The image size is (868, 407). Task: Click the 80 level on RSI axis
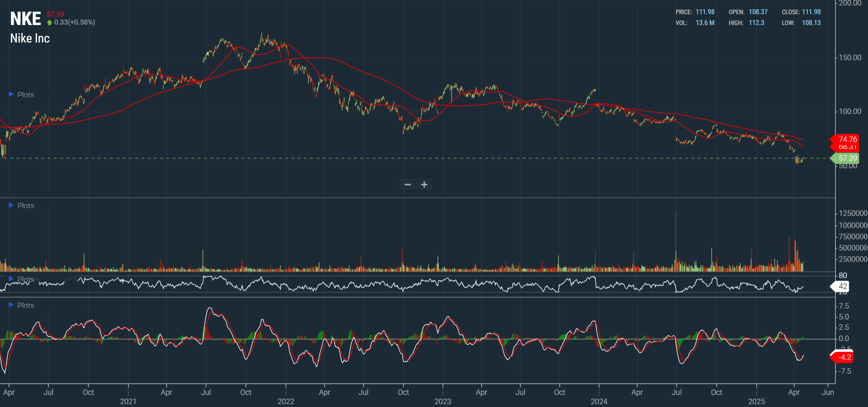click(x=843, y=276)
